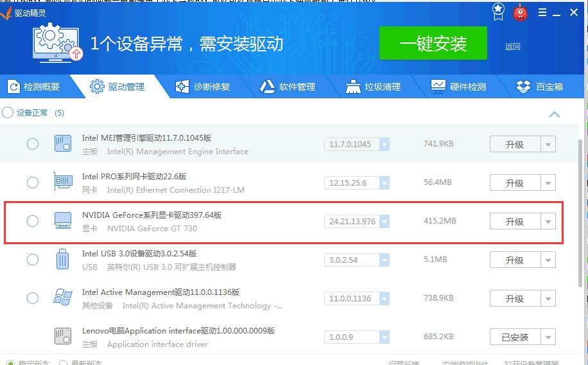
Task: Upgrade the Intel USB 3.0 driver
Action: (x=515, y=260)
